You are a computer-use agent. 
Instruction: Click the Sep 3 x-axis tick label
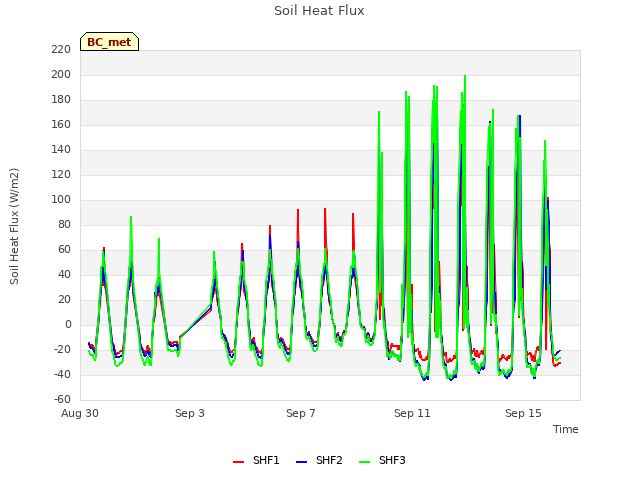(x=190, y=413)
